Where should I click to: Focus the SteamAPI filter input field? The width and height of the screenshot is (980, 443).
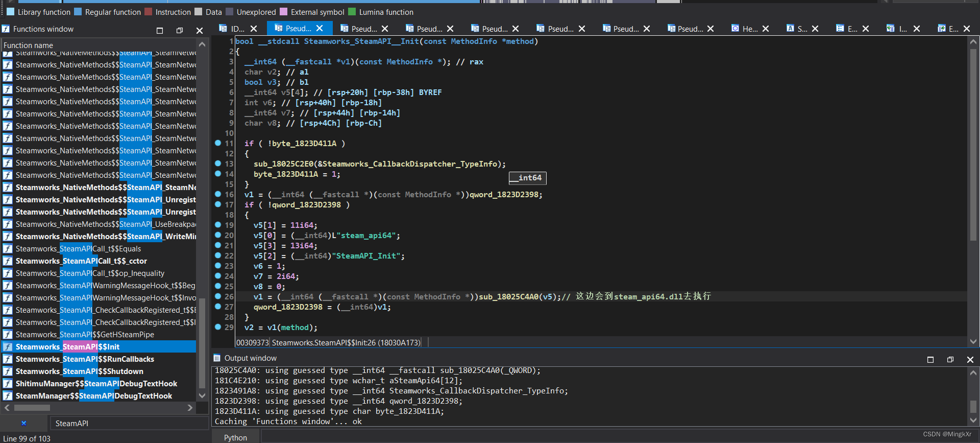(130, 423)
